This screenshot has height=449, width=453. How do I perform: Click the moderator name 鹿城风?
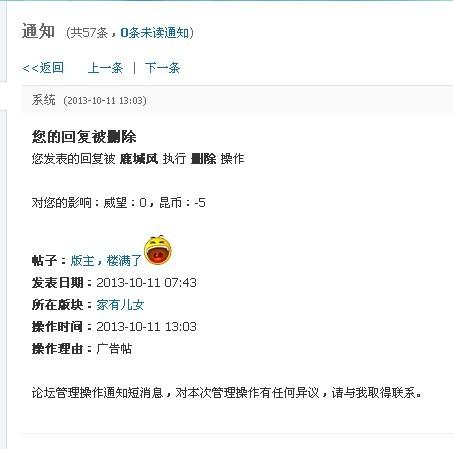click(139, 159)
